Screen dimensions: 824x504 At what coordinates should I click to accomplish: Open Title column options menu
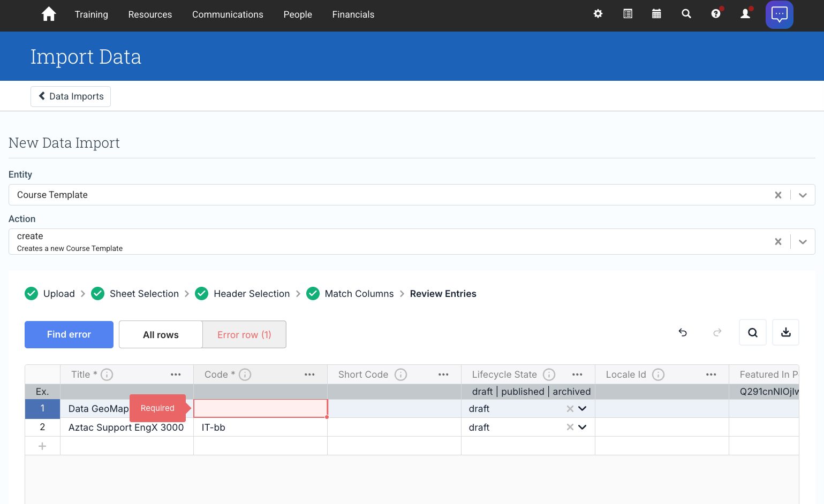(176, 375)
